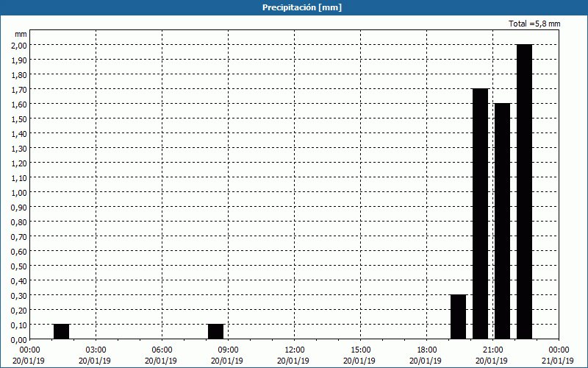Select the bar reaching 1,70 mm
Image resolution: width=588 pixels, height=368 pixels.
tap(481, 213)
